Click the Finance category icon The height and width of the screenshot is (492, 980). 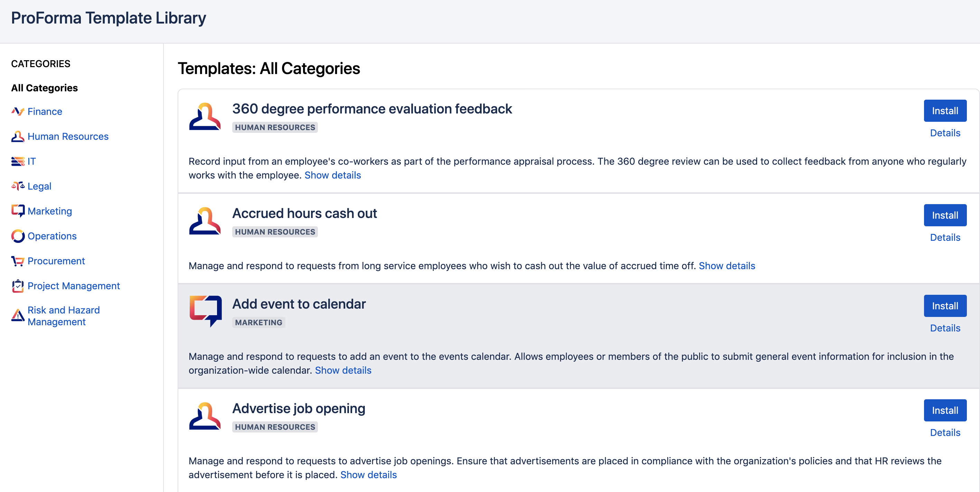coord(18,111)
